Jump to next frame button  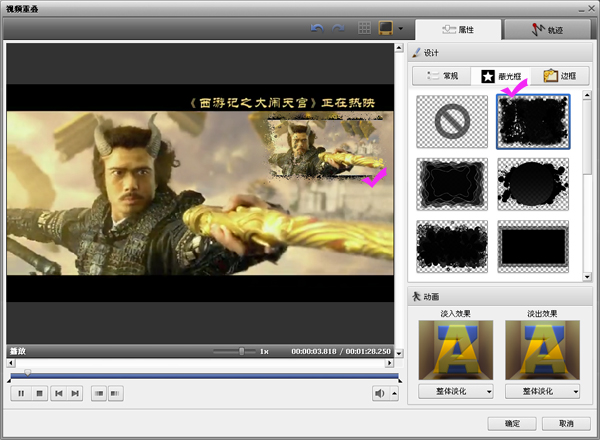point(75,393)
